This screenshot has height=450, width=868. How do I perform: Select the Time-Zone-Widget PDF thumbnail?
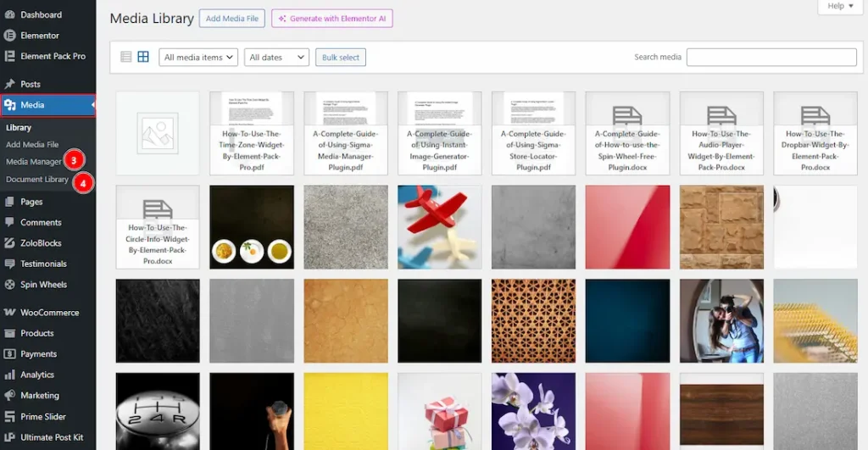251,133
